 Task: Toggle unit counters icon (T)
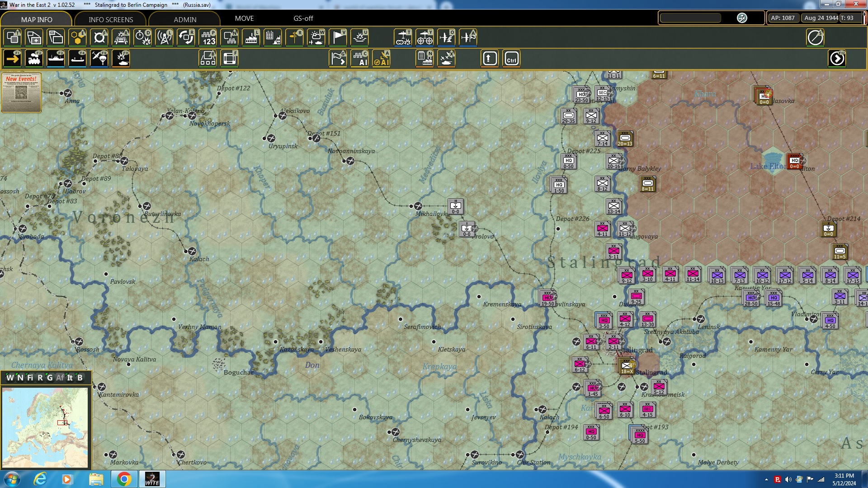point(12,37)
